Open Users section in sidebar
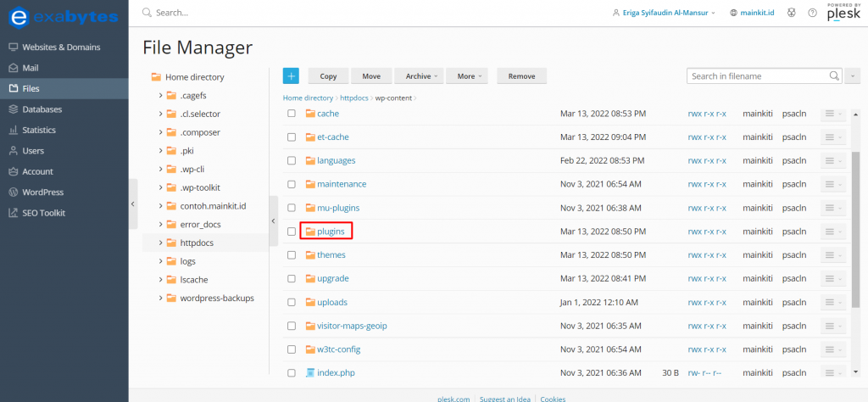Screen dimensions: 868x402 [x=64, y=151]
